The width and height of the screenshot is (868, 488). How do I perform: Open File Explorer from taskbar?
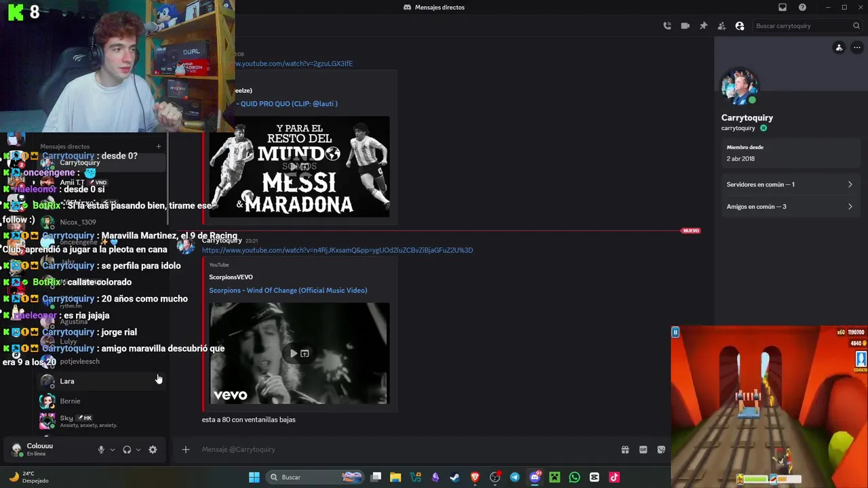pyautogui.click(x=395, y=477)
